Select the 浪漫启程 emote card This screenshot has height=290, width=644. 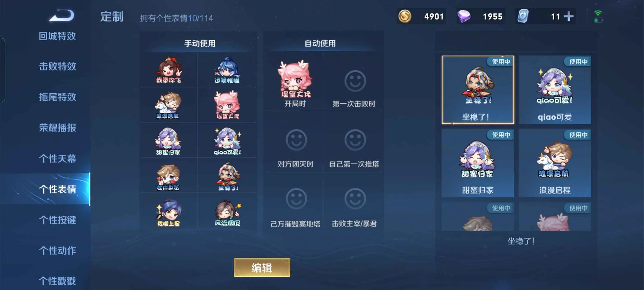(x=555, y=163)
